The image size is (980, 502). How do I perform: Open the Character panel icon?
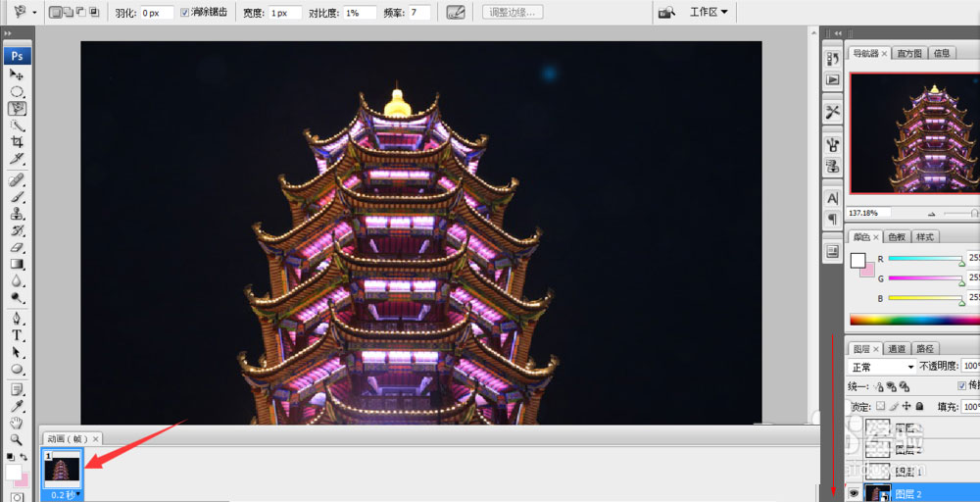(832, 199)
